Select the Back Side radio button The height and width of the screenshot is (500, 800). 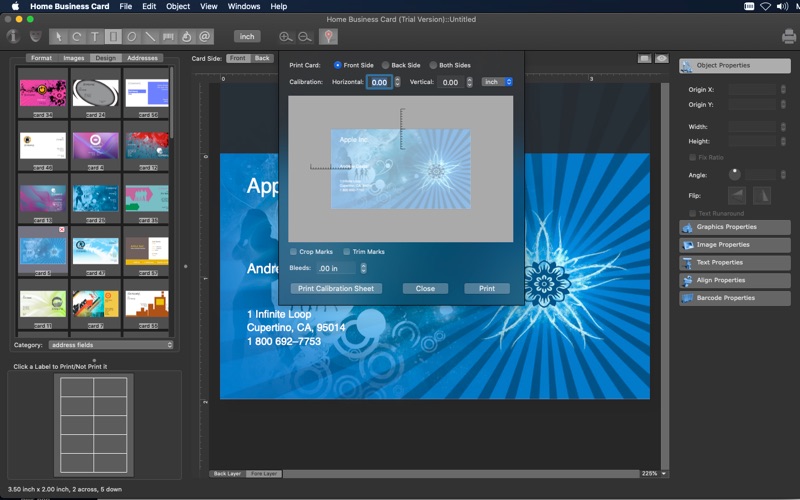(386, 65)
